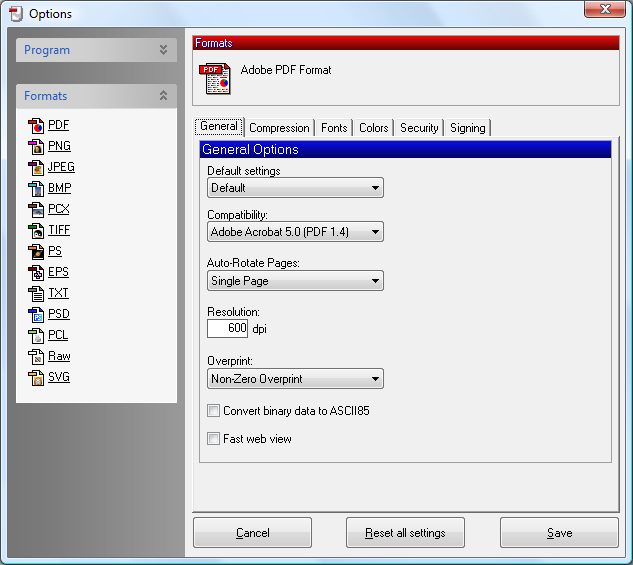Open the Compatibility dropdown

click(295, 232)
